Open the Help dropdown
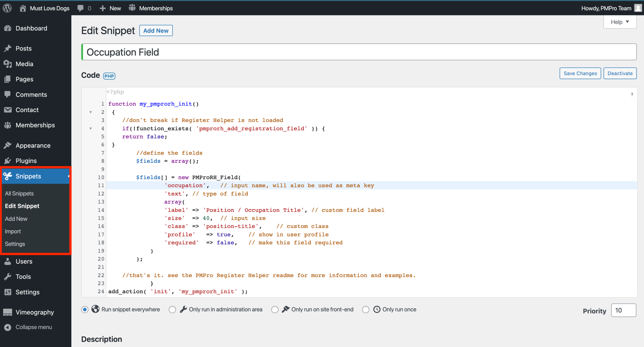This screenshot has width=644, height=347. click(619, 22)
